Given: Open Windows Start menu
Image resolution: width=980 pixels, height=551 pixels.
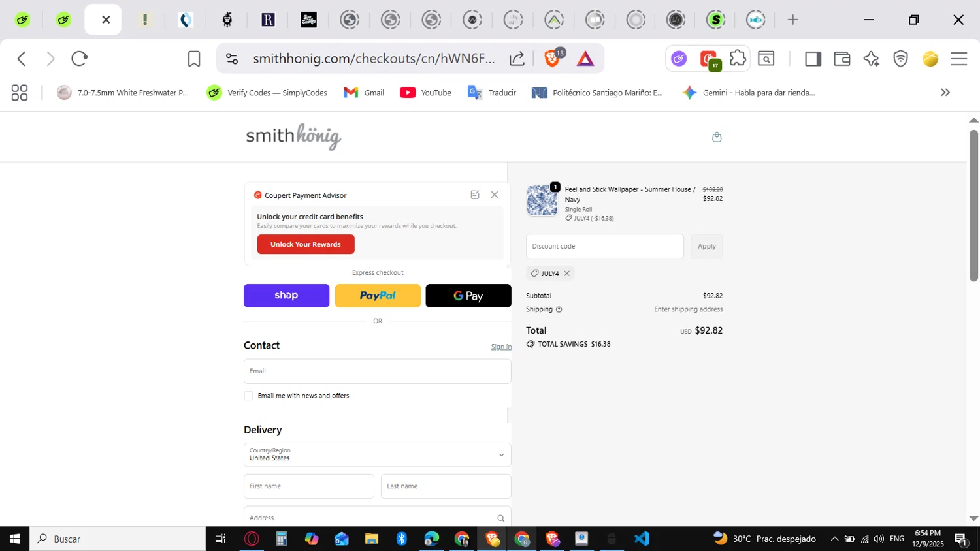Looking at the screenshot, I should coord(14,539).
